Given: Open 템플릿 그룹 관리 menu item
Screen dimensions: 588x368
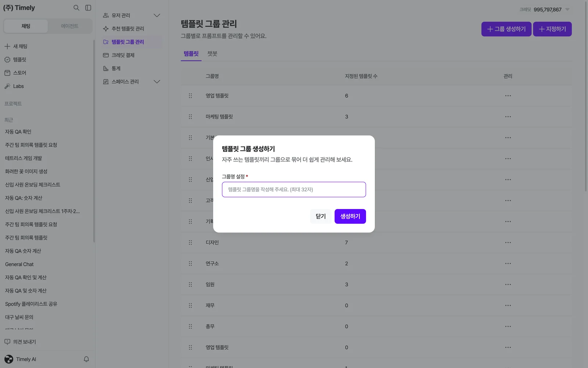Looking at the screenshot, I should pos(132,42).
